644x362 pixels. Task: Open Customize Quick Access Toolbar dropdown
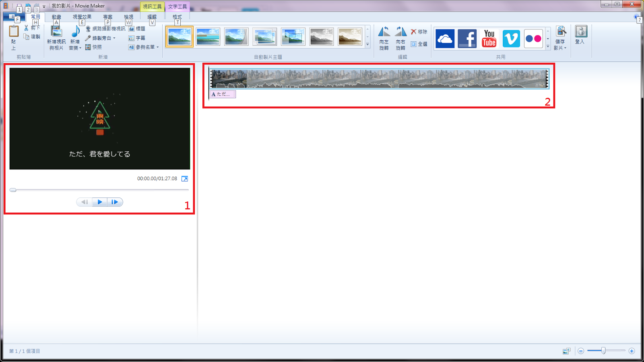click(44, 6)
